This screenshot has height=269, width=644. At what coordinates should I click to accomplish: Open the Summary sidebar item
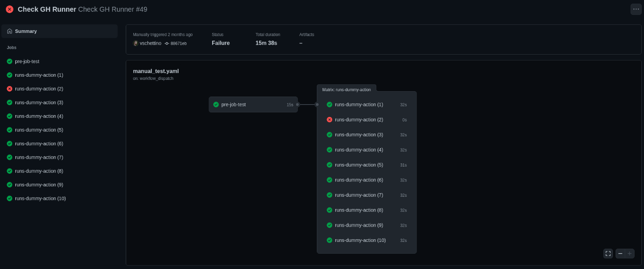coord(59,31)
